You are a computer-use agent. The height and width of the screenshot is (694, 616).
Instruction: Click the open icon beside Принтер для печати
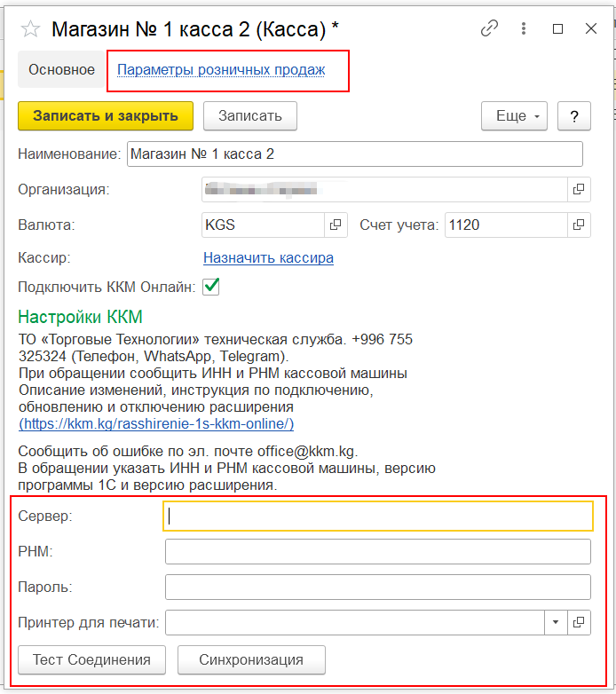click(579, 623)
